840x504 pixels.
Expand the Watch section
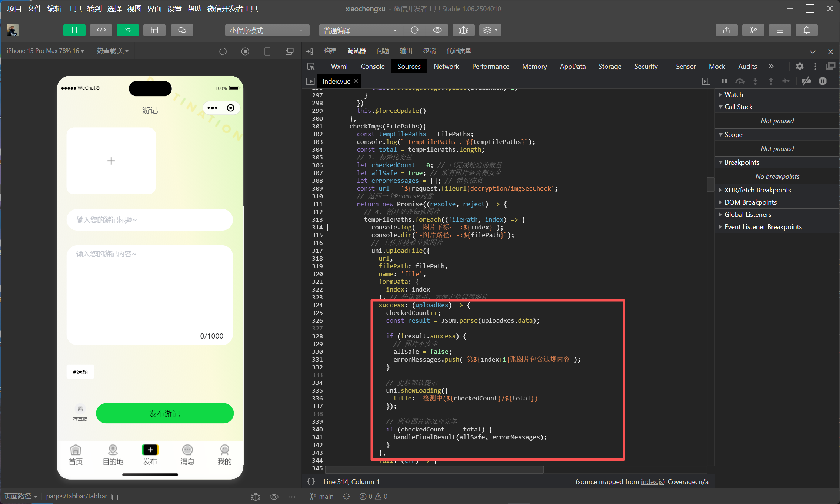[733, 95]
